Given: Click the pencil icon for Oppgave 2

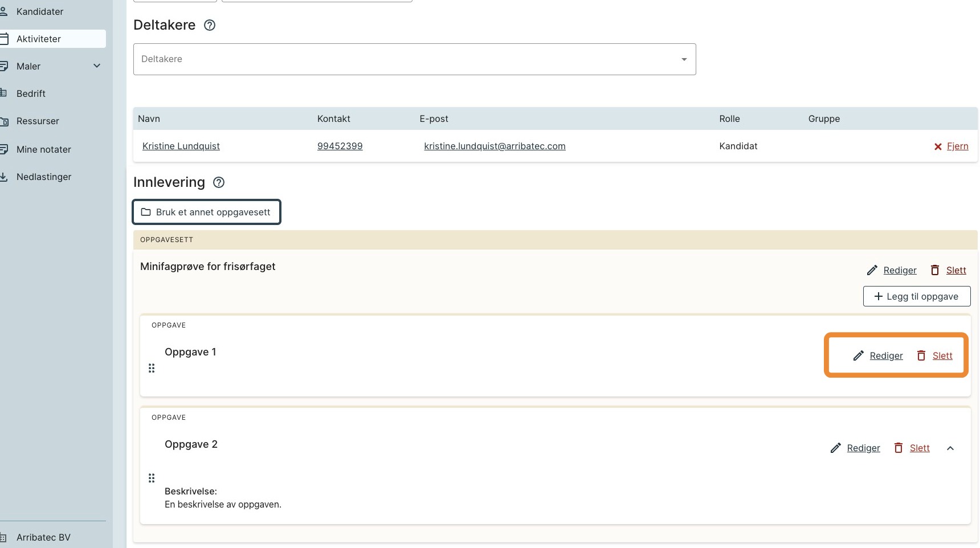Looking at the screenshot, I should pos(835,448).
